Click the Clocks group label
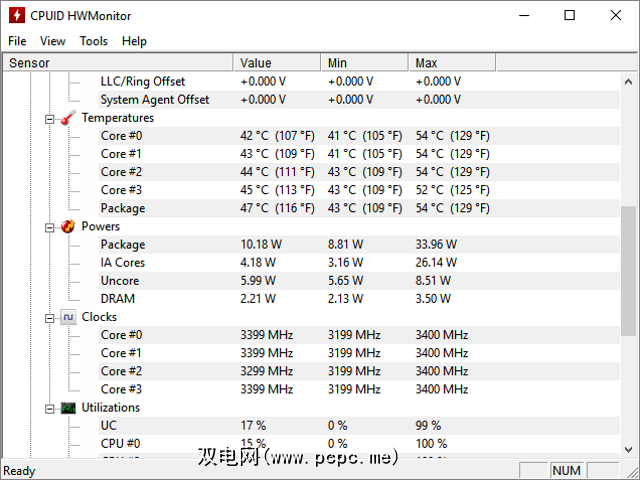 point(99,317)
